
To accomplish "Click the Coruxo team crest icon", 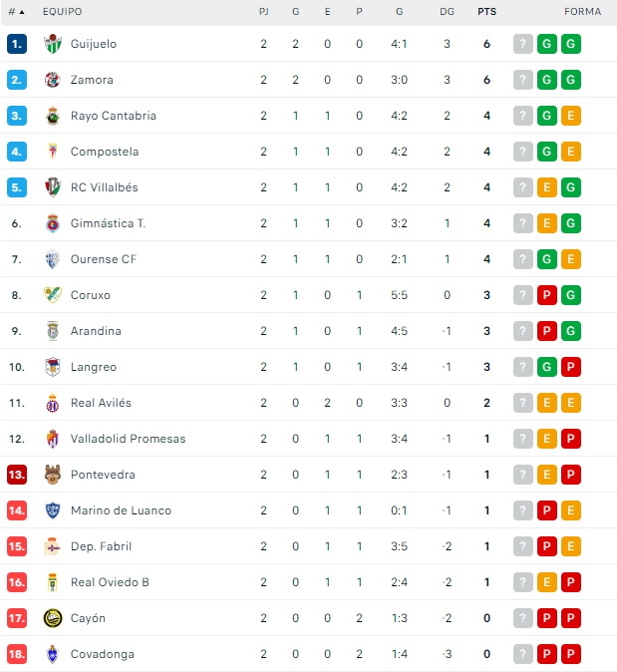I will click(x=53, y=295).
